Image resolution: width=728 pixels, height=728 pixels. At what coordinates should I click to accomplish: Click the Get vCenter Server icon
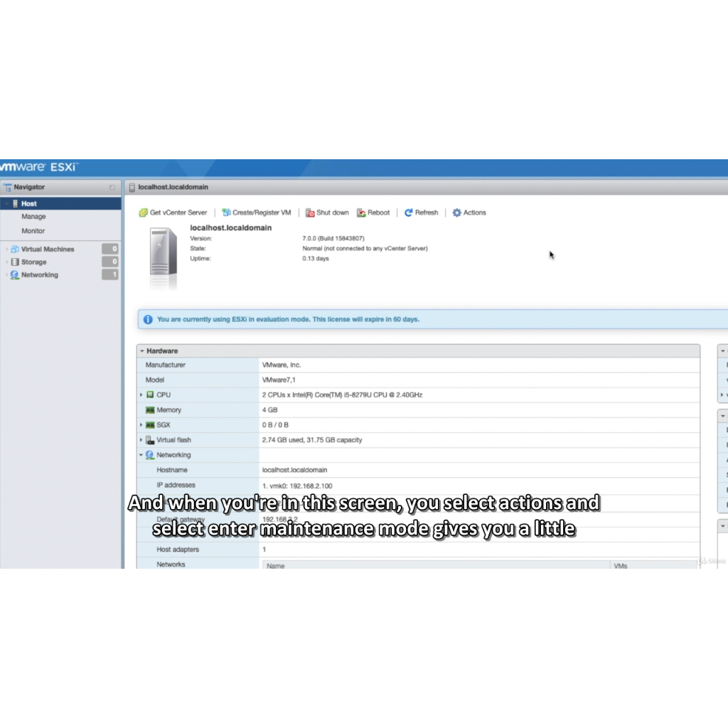(x=144, y=213)
